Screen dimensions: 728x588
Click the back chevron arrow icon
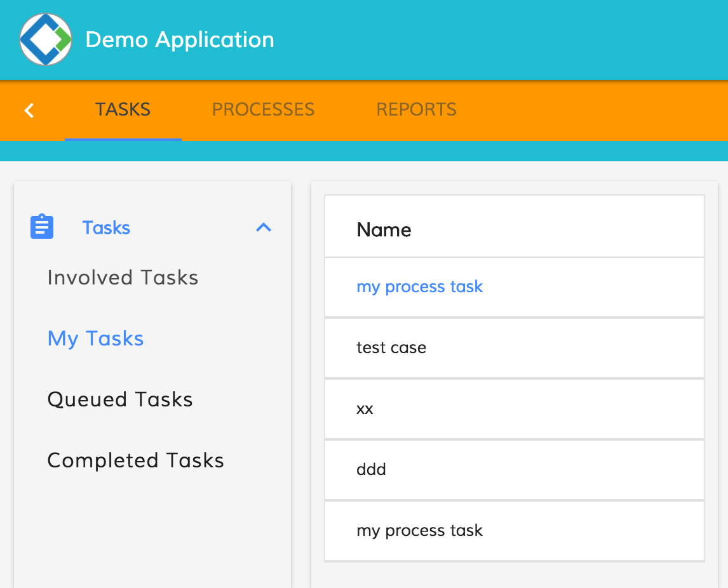tap(29, 110)
